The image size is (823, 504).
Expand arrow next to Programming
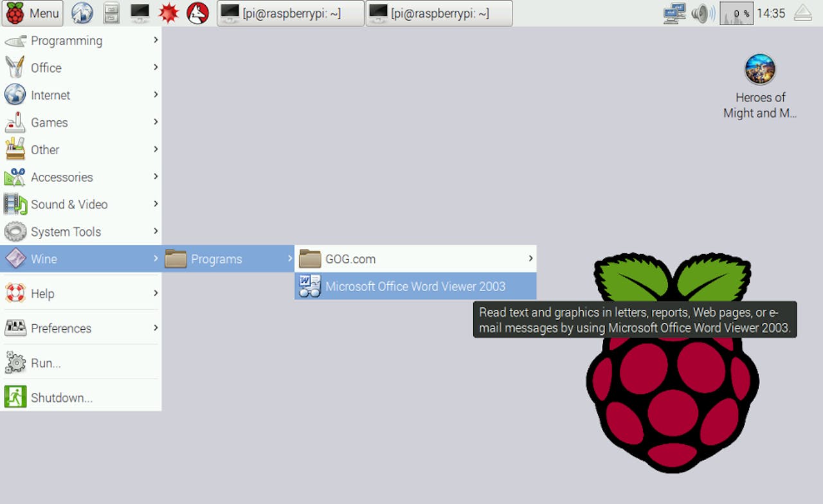point(156,40)
